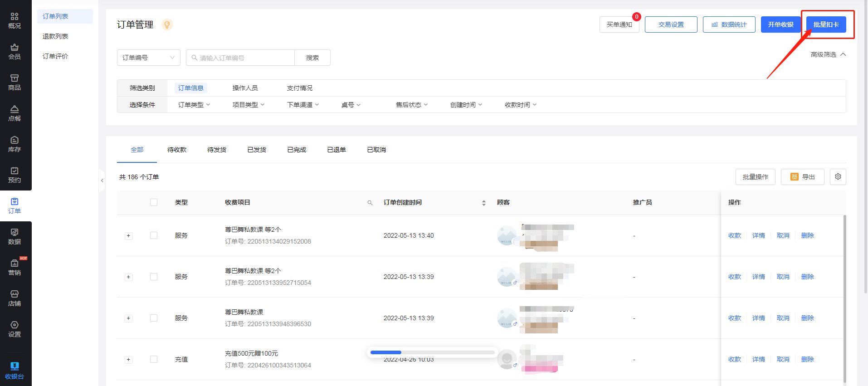
Task: Select the 全部 orders tab
Action: pyautogui.click(x=137, y=150)
